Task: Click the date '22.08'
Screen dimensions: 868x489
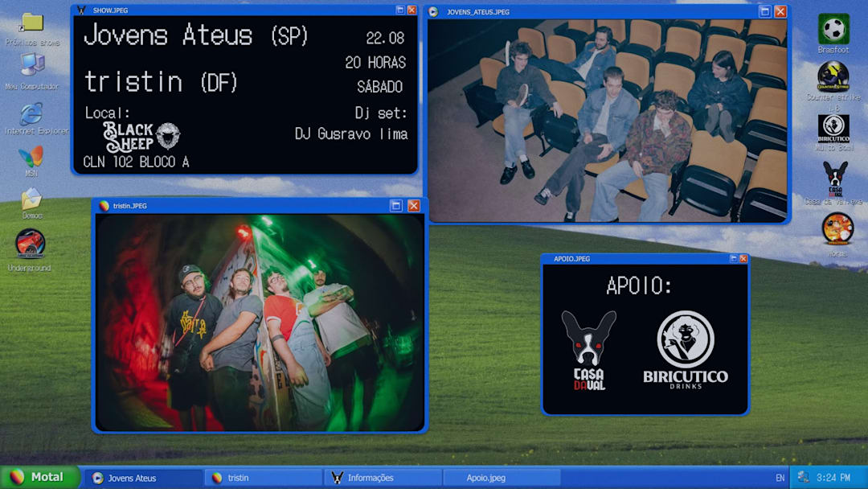Action: [x=385, y=38]
